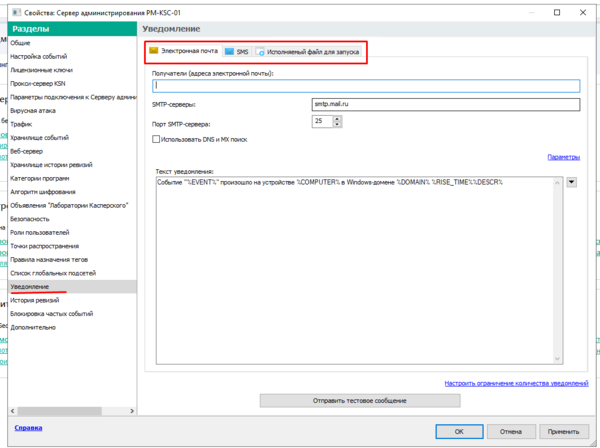Open the Электронная почта tab

pyautogui.click(x=184, y=51)
